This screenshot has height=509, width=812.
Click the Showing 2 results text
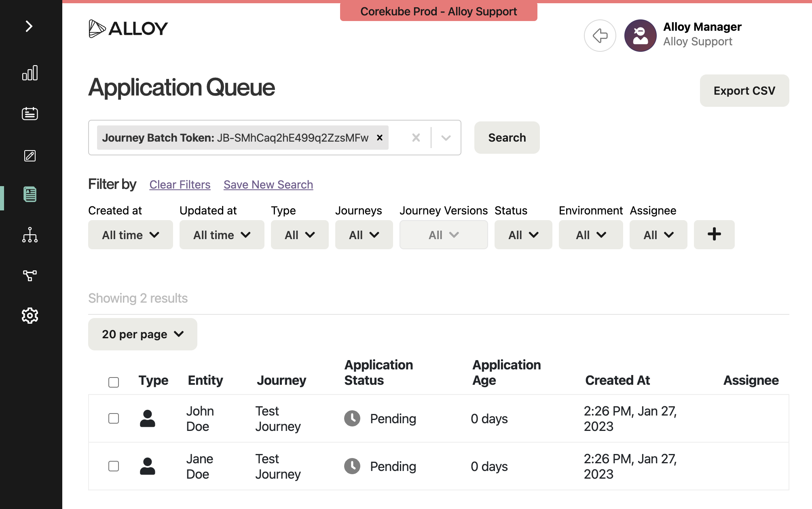click(x=138, y=298)
